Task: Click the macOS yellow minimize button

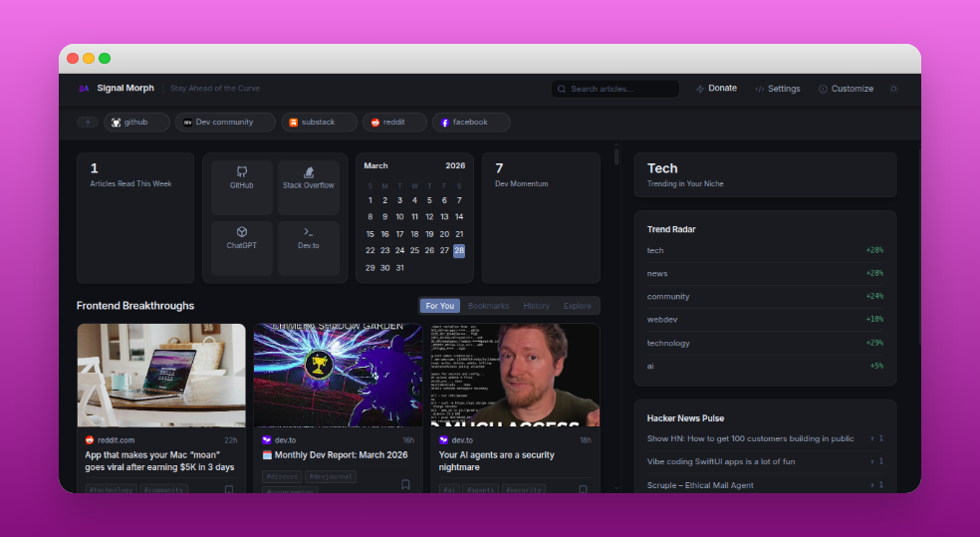Action: (x=89, y=58)
